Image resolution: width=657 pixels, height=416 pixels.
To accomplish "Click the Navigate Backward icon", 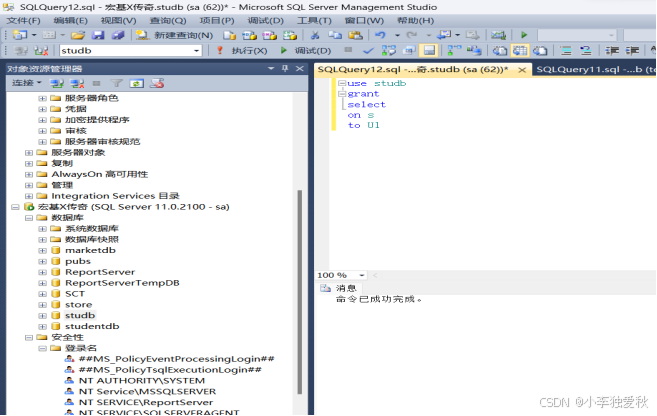I will point(444,35).
